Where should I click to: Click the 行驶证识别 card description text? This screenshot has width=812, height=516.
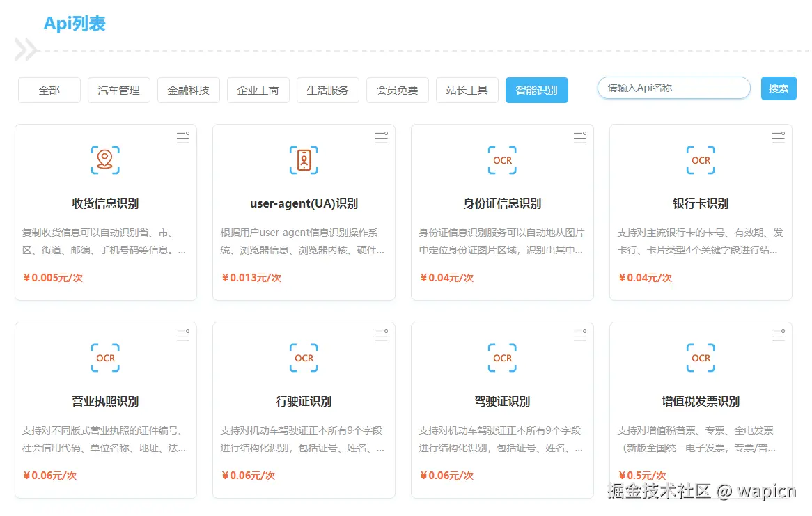(x=302, y=439)
